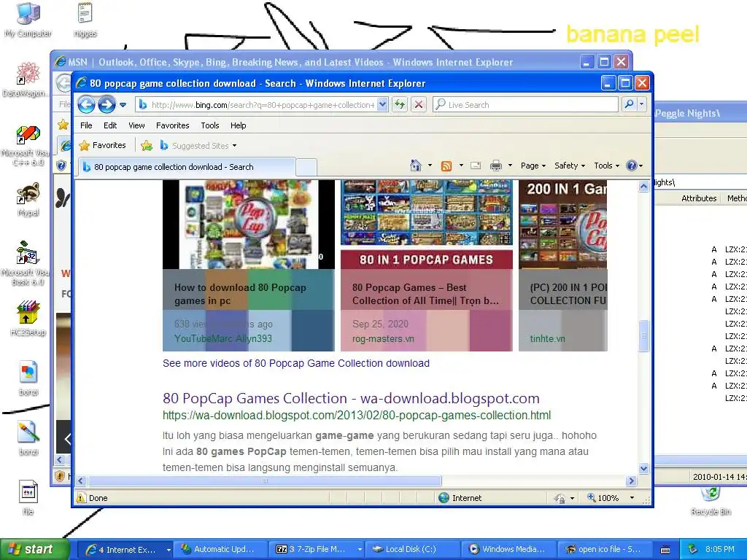Go forward with IE Forward arrow button

click(x=107, y=104)
